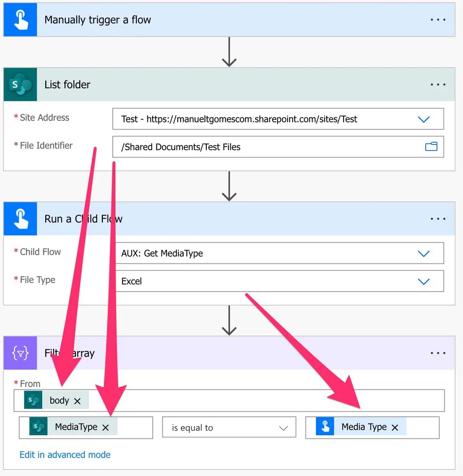Open the 'is equal to' operator dropdown
Viewport: 463px width, 476px height.
pyautogui.click(x=229, y=428)
